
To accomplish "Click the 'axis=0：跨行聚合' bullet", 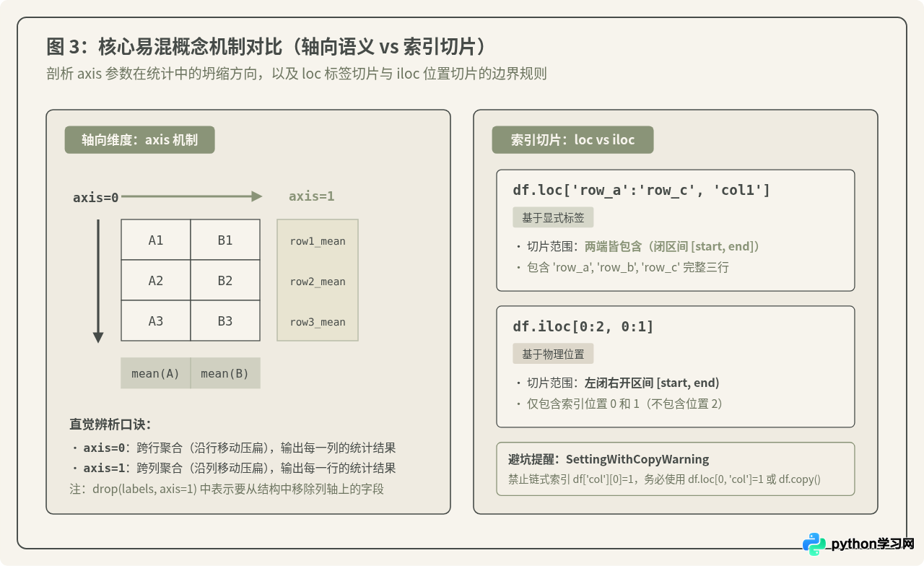I will click(233, 448).
